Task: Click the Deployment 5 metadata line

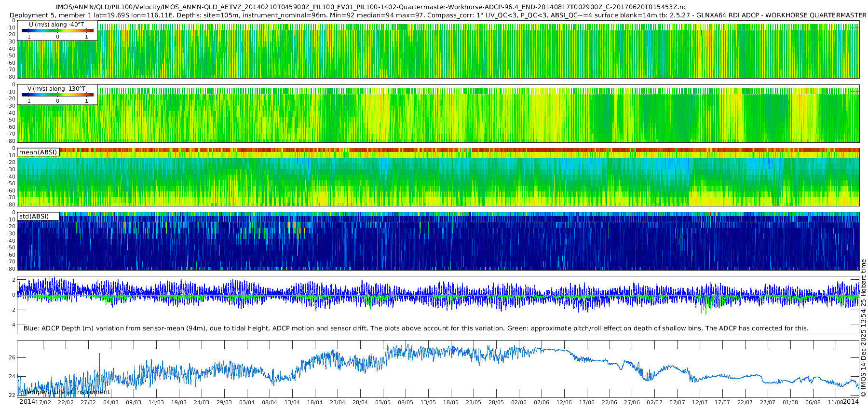Action: 434,15
